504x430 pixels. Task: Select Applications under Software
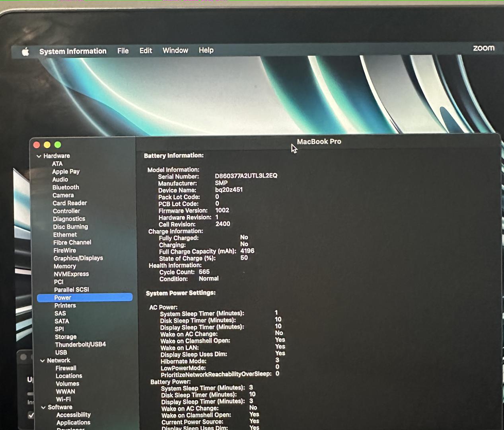click(73, 423)
